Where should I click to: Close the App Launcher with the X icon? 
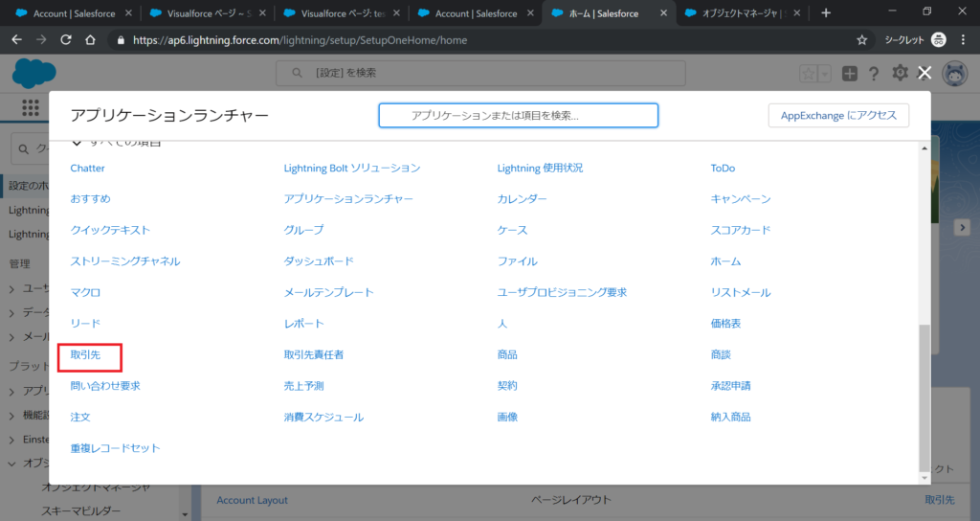click(924, 73)
